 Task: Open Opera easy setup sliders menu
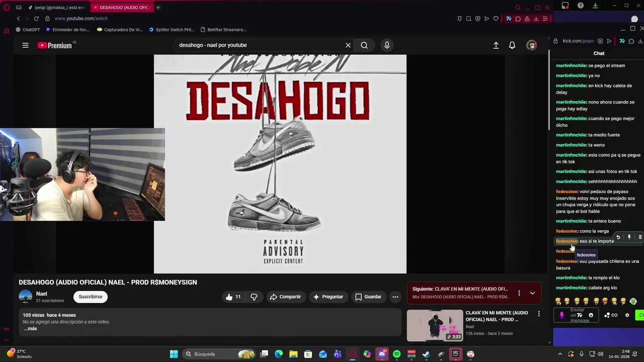[545, 19]
